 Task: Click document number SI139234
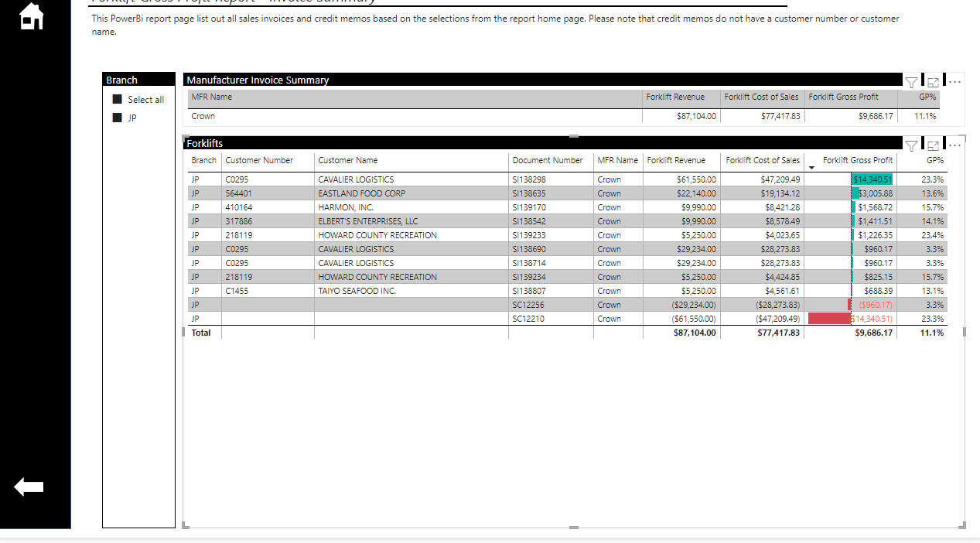pos(529,277)
